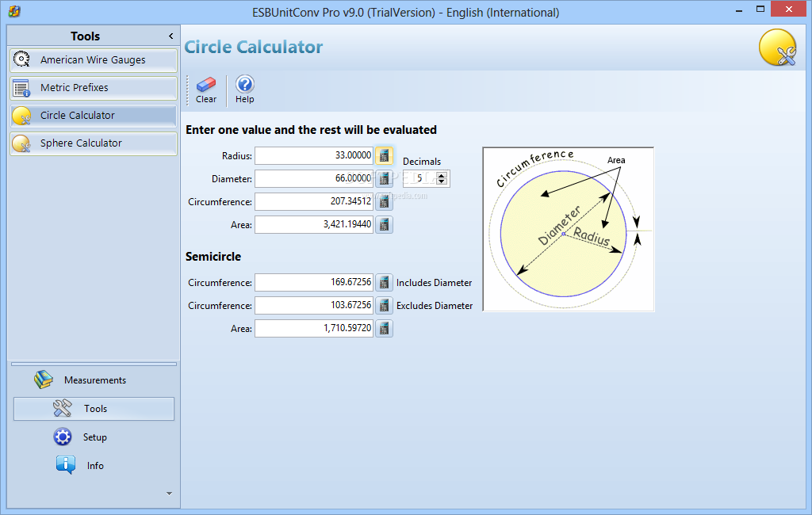
Task: Open the Info section
Action: (x=94, y=465)
